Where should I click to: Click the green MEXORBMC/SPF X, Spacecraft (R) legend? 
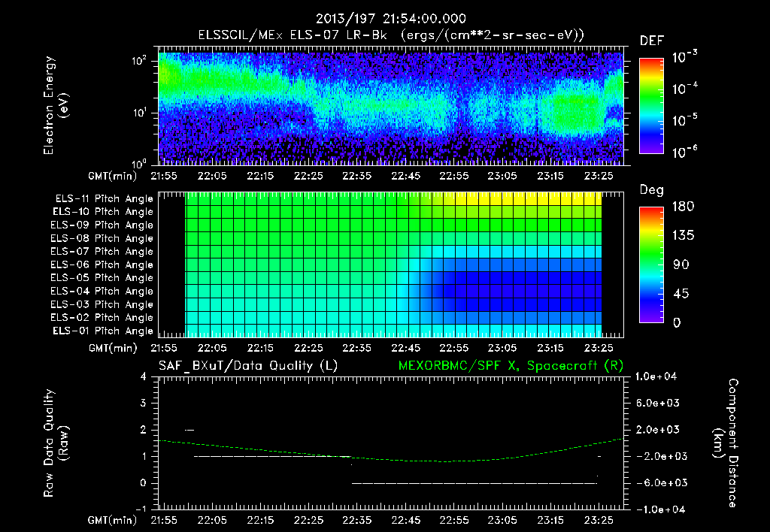coord(511,366)
